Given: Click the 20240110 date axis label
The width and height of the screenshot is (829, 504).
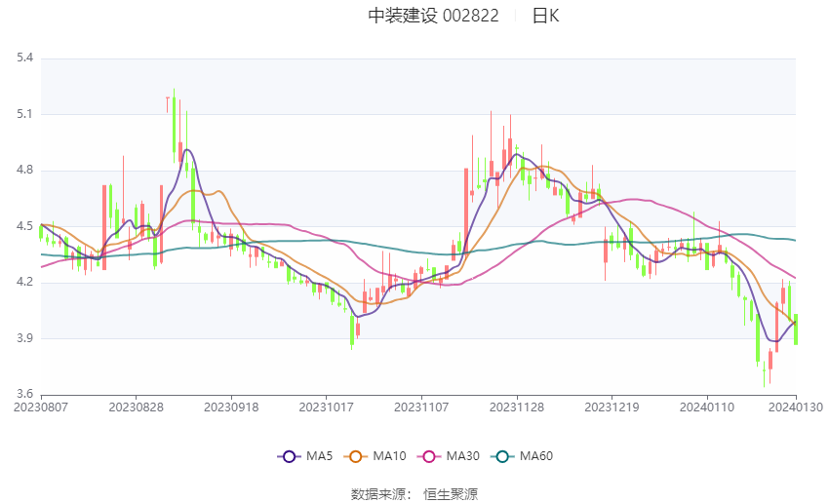Looking at the screenshot, I should 707,407.
